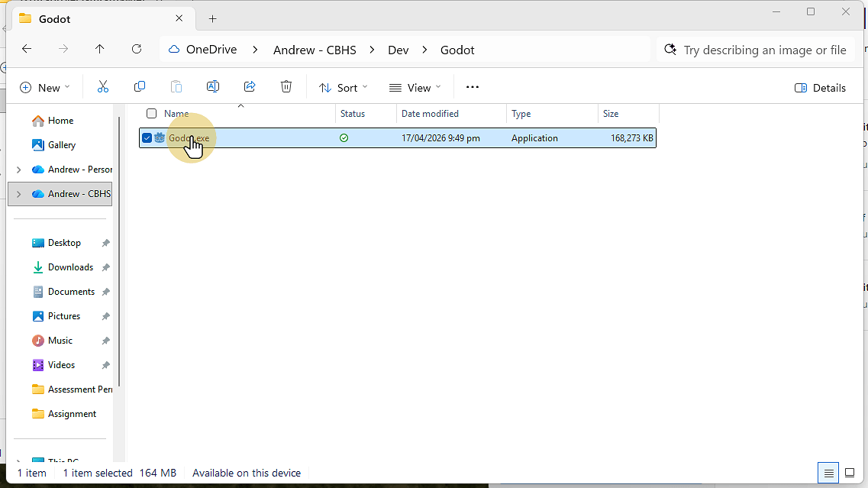This screenshot has height=488, width=868.
Task: Open a new tab with plus button
Action: 212,18
